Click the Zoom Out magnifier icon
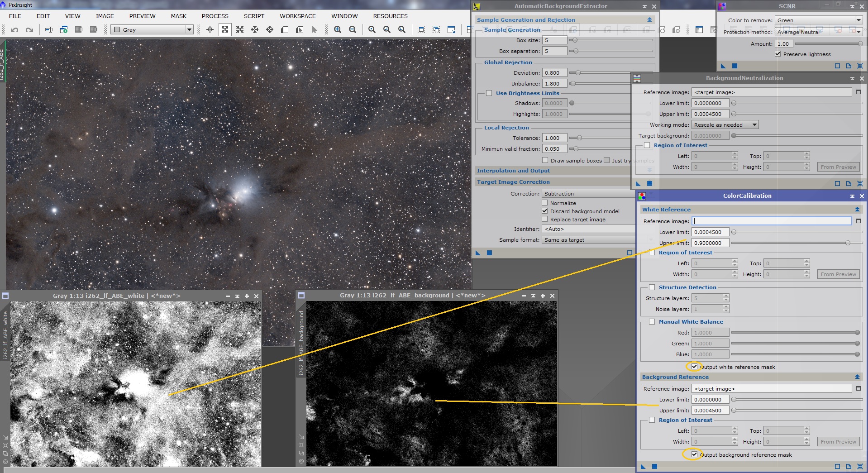Image resolution: width=868 pixels, height=473 pixels. [353, 30]
